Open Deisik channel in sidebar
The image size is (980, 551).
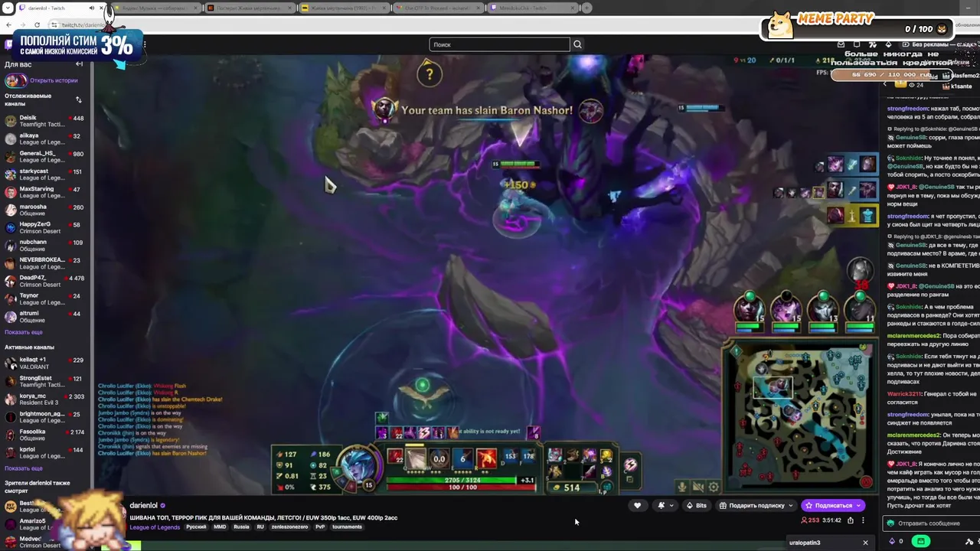tap(46, 121)
